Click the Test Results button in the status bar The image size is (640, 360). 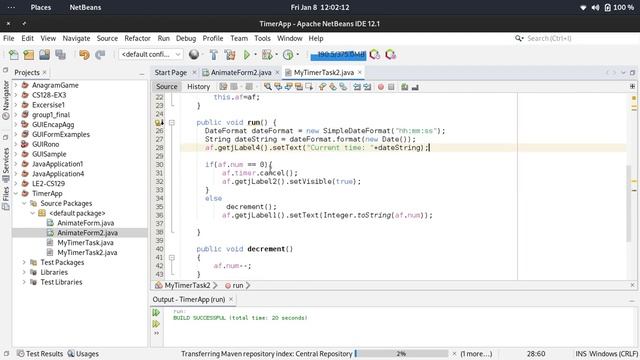pyautogui.click(x=40, y=354)
